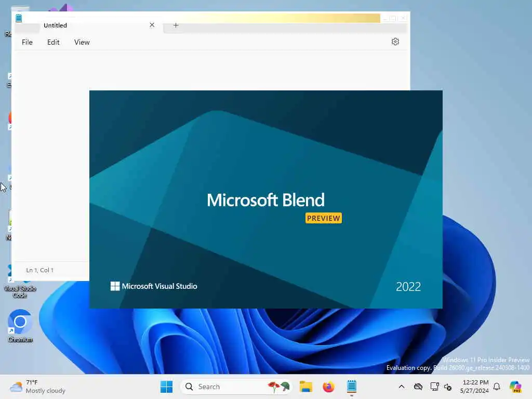Open the Windows Start menu
Image resolution: width=532 pixels, height=399 pixels.
point(166,387)
